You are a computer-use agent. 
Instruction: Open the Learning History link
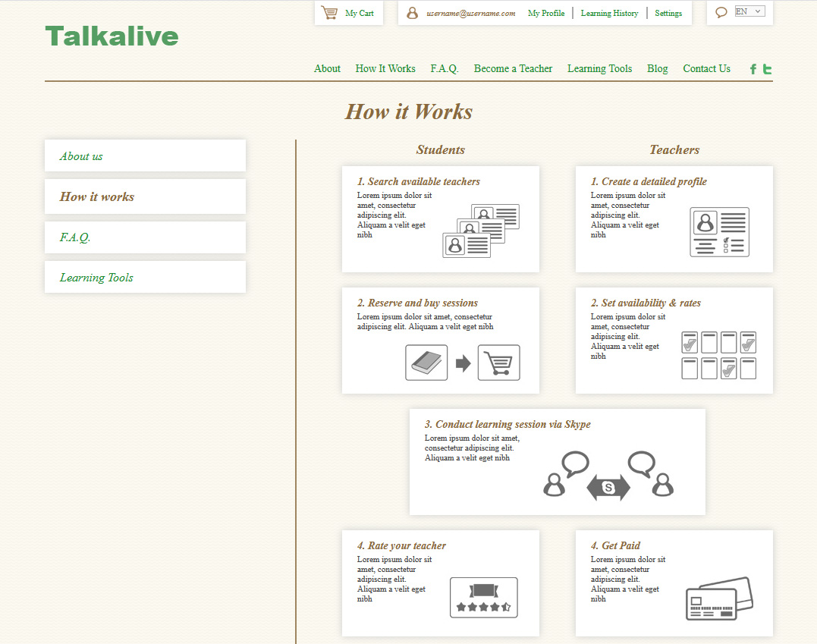[609, 13]
